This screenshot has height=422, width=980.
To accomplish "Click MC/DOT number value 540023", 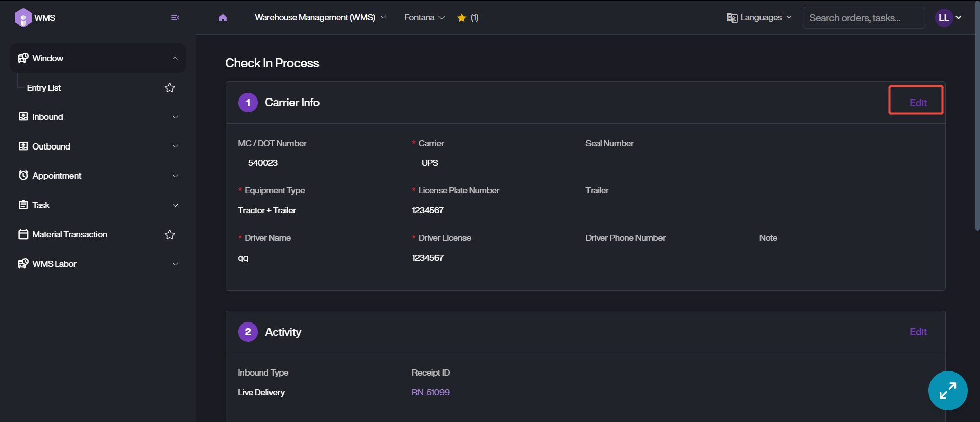I will tap(263, 163).
